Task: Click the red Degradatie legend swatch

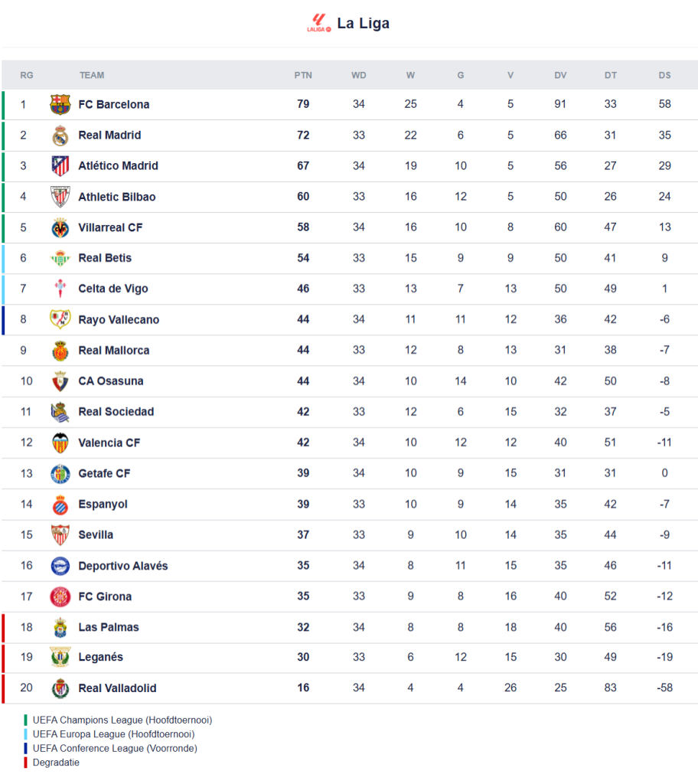Action: [x=25, y=763]
